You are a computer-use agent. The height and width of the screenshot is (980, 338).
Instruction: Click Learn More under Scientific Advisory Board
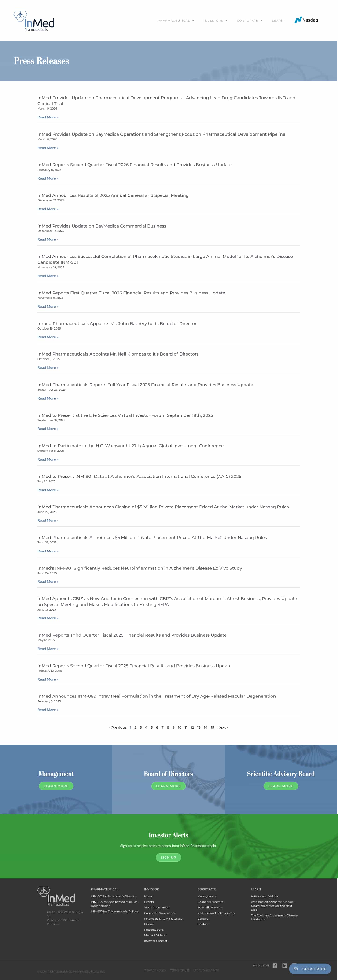(x=280, y=785)
